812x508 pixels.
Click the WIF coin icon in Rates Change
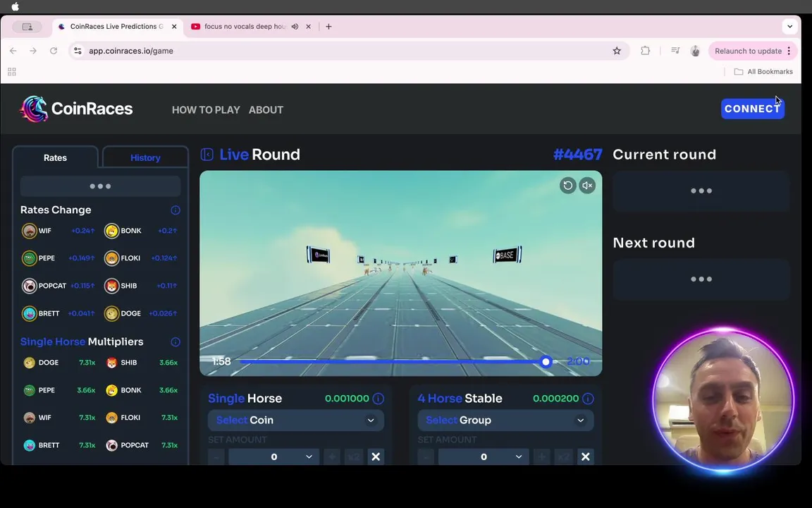coord(30,231)
